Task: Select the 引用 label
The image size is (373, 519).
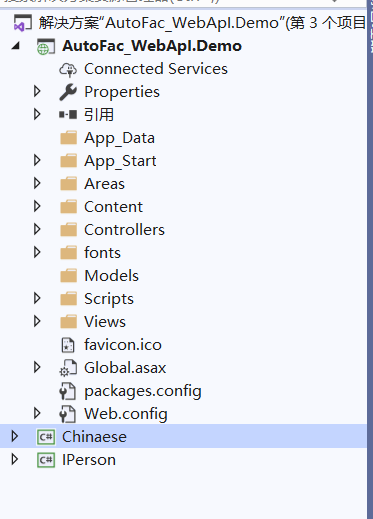Action: coord(99,115)
